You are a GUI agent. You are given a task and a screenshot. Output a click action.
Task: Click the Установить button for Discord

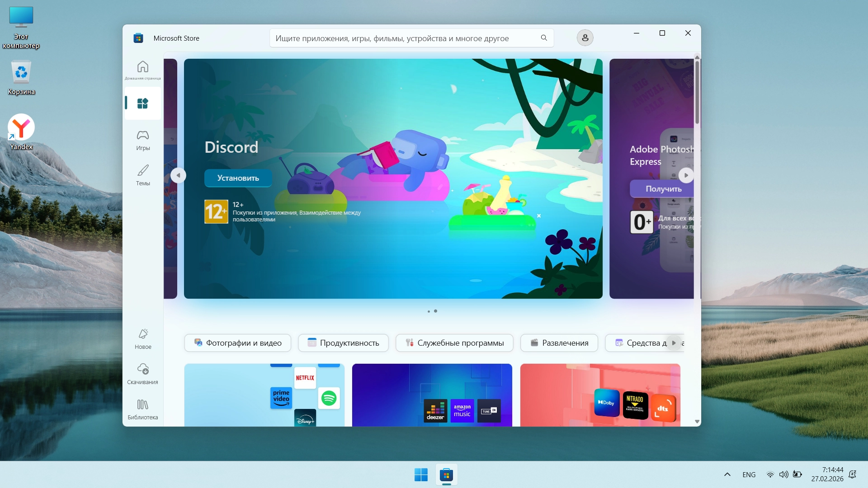click(x=238, y=178)
